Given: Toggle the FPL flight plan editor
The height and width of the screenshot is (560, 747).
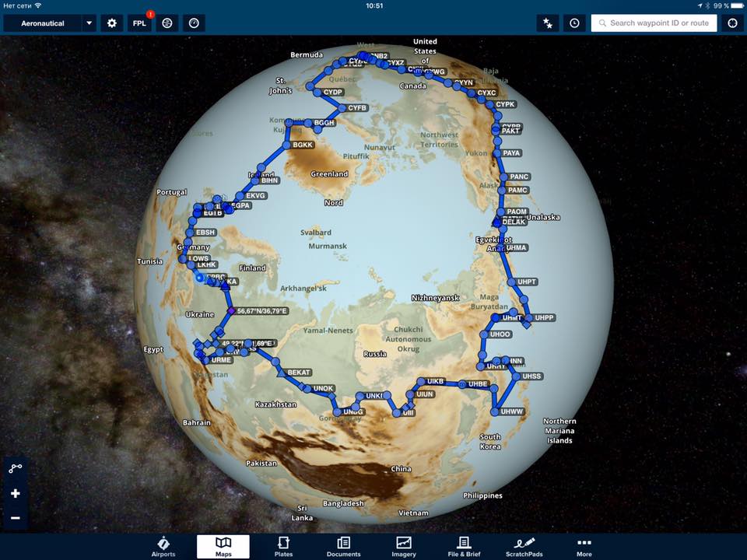Looking at the screenshot, I should [x=139, y=23].
